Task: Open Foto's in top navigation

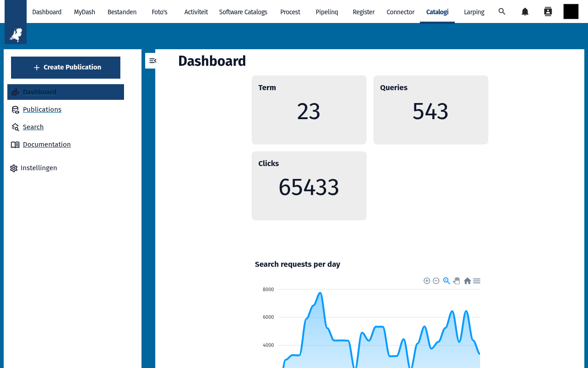Action: click(x=159, y=12)
